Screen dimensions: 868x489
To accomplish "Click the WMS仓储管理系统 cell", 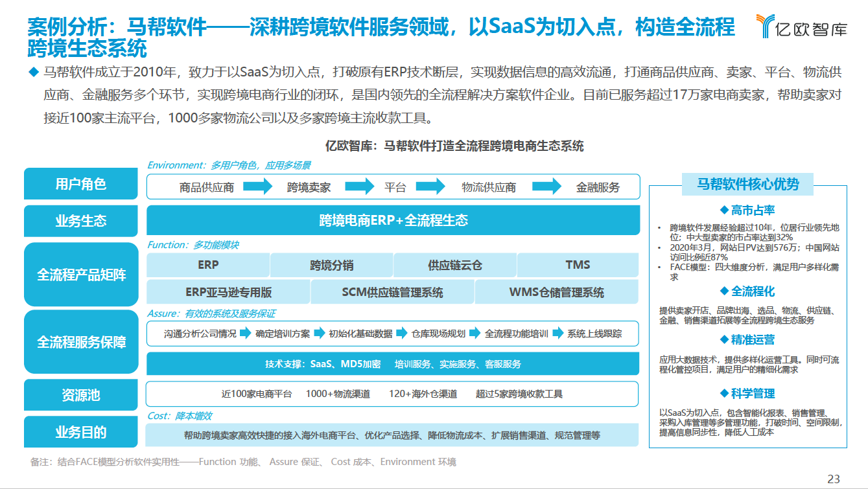I will pyautogui.click(x=557, y=292).
